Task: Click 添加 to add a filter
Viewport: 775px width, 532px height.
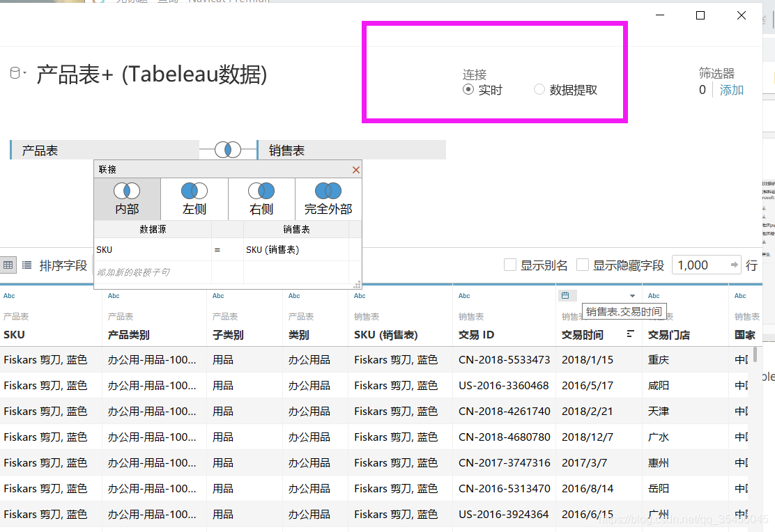Action: click(x=732, y=90)
